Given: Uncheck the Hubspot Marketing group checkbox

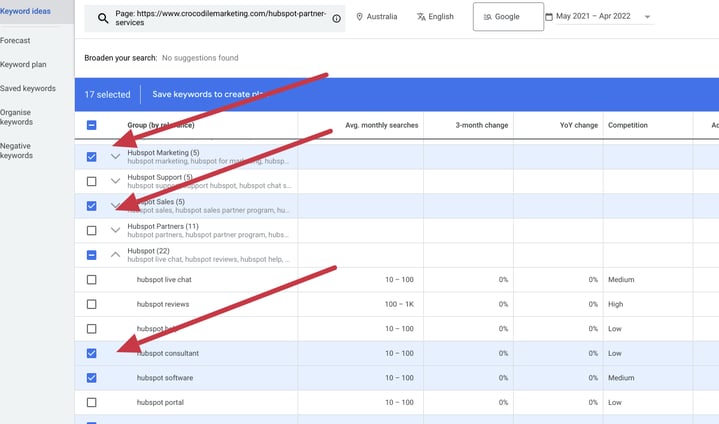Looking at the screenshot, I should point(92,157).
